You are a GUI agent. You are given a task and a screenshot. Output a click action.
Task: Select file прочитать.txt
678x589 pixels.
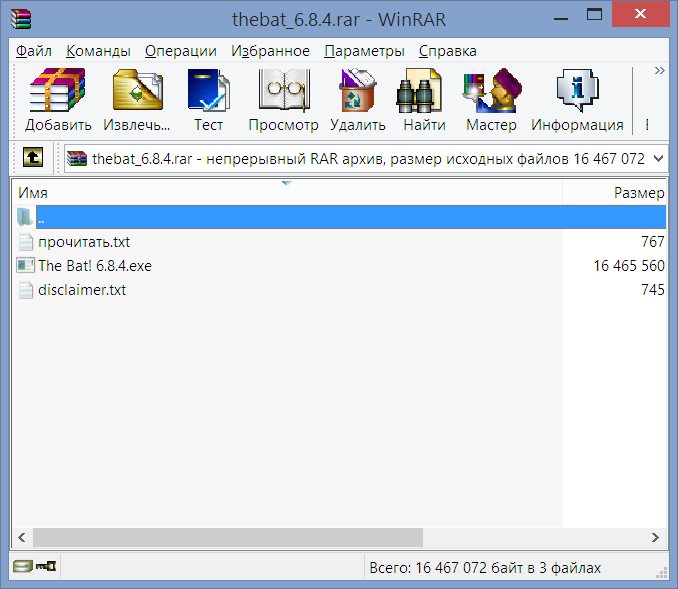[84, 242]
